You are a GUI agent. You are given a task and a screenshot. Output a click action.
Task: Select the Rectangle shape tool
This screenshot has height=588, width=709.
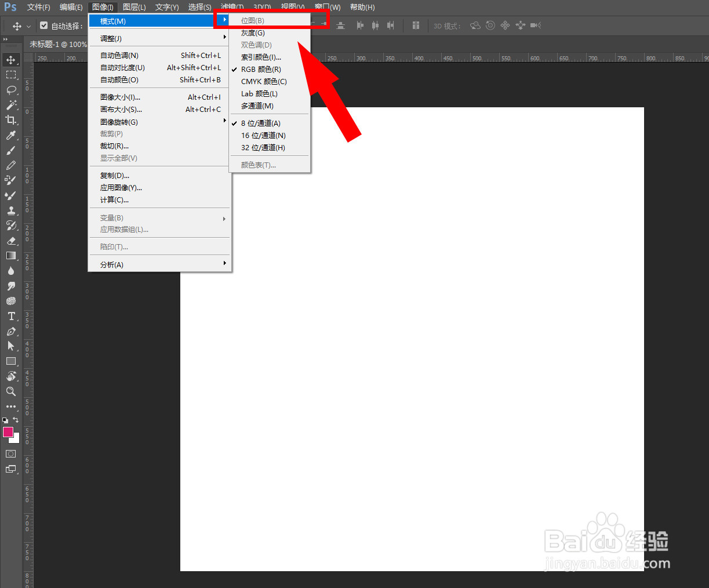point(11,361)
